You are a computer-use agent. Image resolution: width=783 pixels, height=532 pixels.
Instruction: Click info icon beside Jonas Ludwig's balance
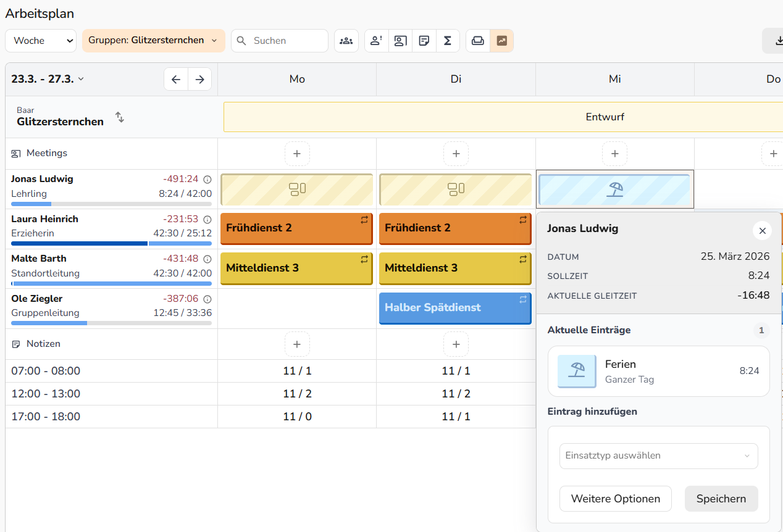pyautogui.click(x=207, y=180)
